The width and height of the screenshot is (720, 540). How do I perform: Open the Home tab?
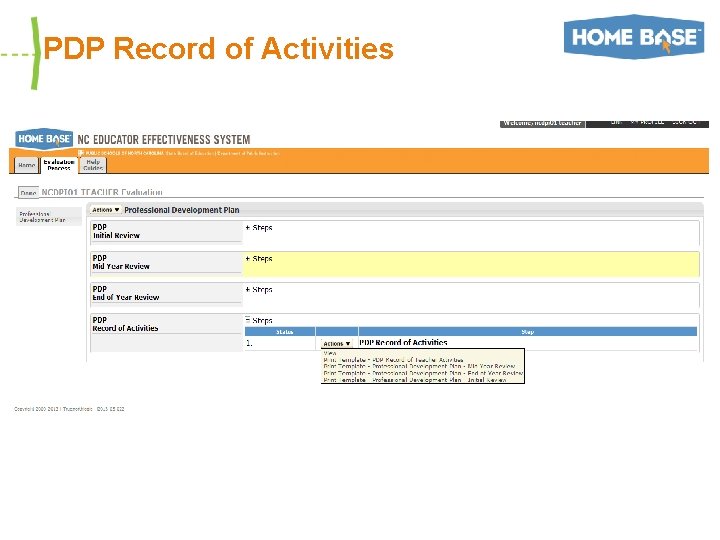[27, 165]
